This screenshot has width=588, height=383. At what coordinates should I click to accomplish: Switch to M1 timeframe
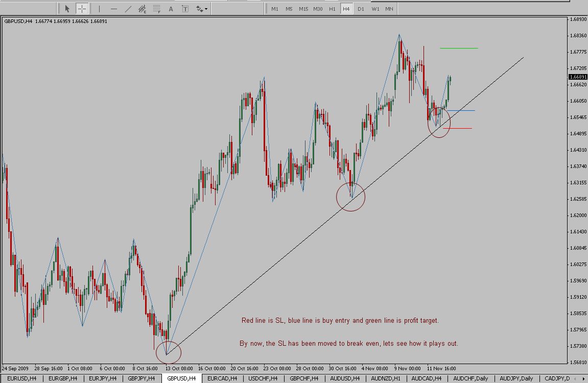275,9
